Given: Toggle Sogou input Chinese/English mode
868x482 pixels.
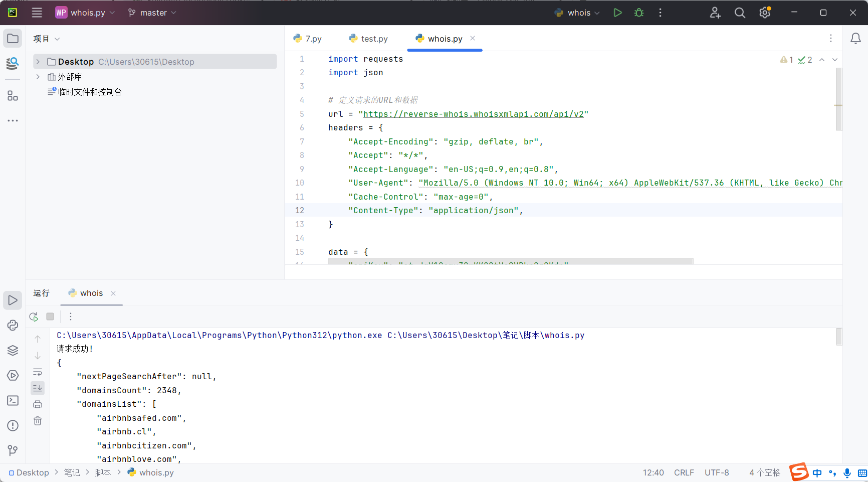Looking at the screenshot, I should (x=817, y=473).
